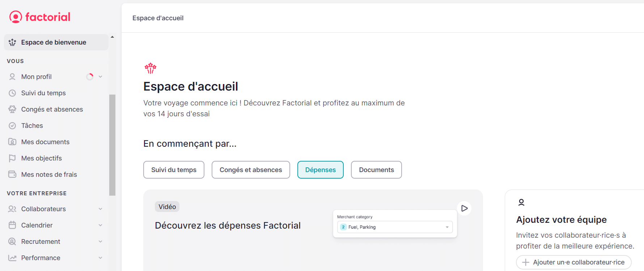Click the Espace de bienvenue sparkle icon
This screenshot has height=271, width=644.
coord(12,42)
